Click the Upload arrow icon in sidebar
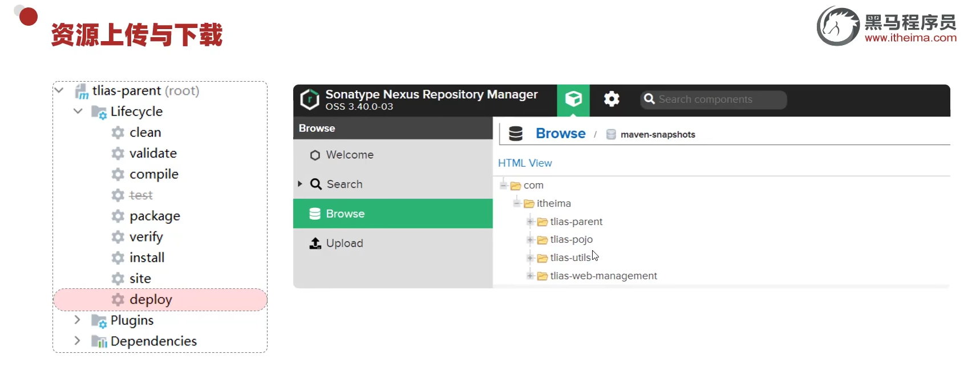The image size is (980, 370). click(315, 243)
